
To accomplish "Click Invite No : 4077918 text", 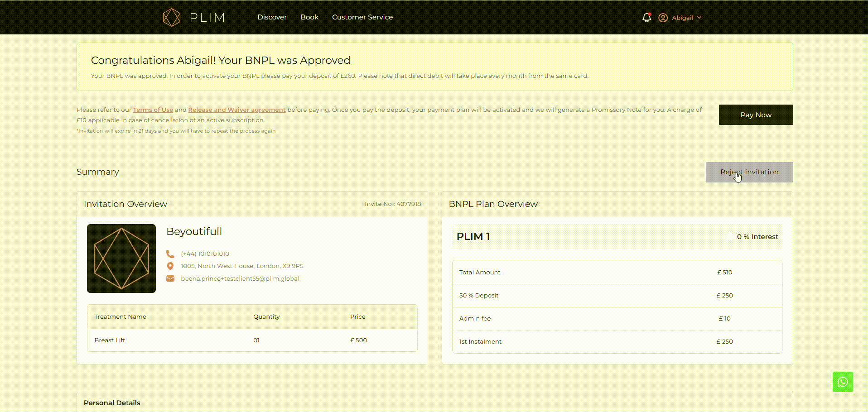I will coord(393,204).
